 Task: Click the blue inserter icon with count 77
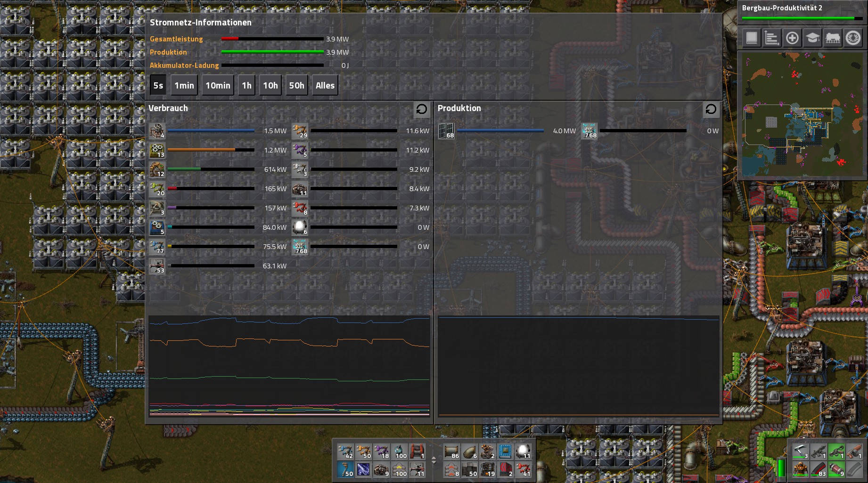[157, 247]
